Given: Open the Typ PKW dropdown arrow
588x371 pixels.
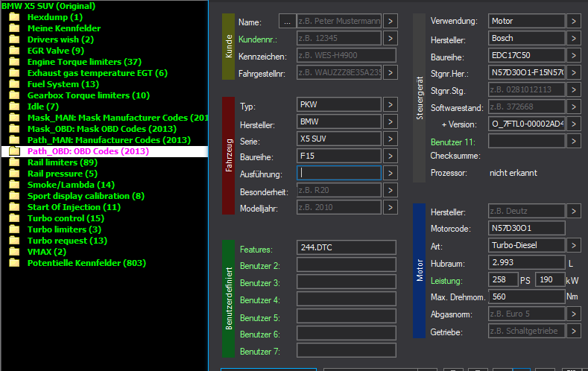Looking at the screenshot, I should [x=391, y=104].
